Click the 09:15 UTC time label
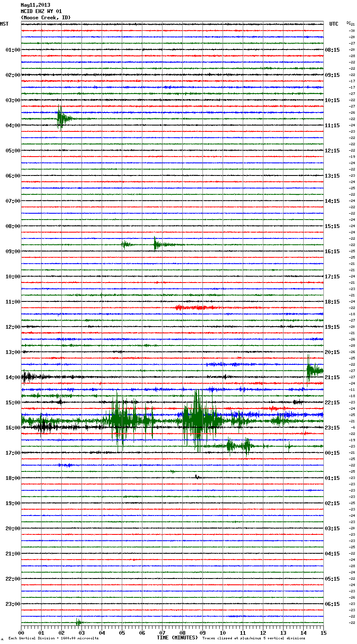The image size is (357, 644). (x=332, y=75)
